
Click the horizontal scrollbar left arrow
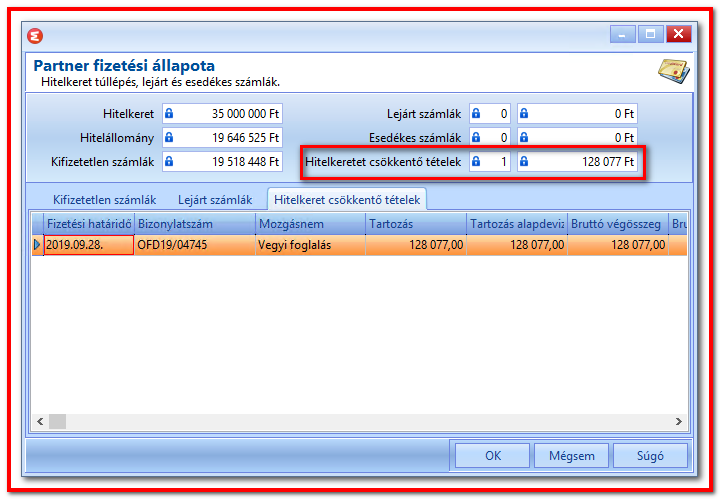point(40,421)
